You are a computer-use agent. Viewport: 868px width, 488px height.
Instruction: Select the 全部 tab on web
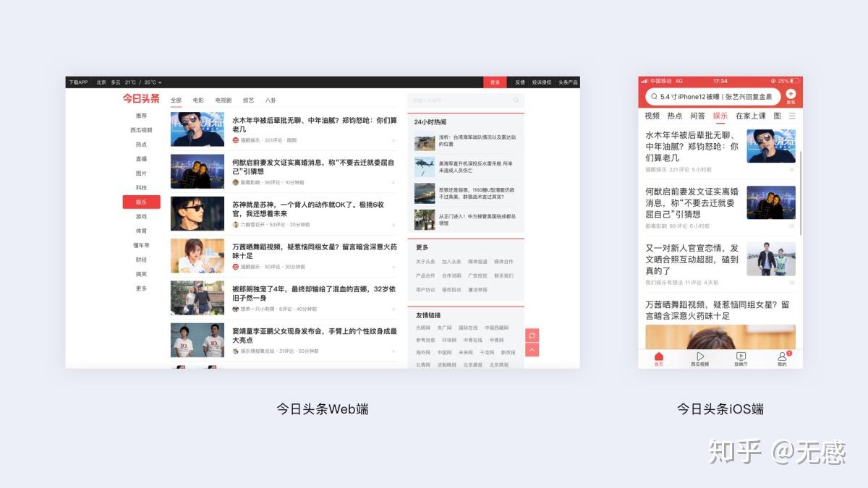(x=176, y=100)
